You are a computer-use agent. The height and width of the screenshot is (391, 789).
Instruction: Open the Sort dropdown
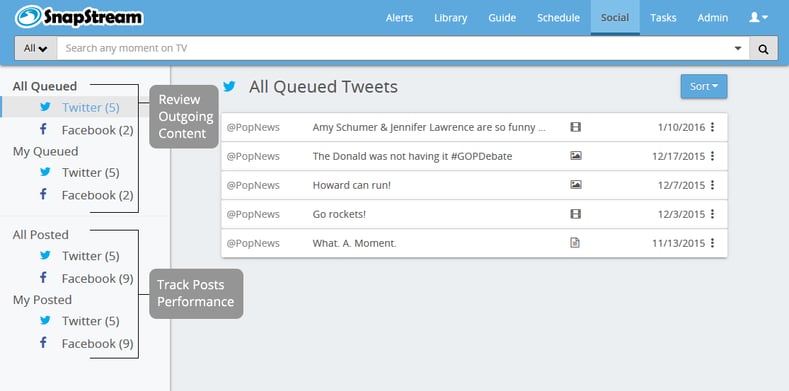[x=703, y=87]
